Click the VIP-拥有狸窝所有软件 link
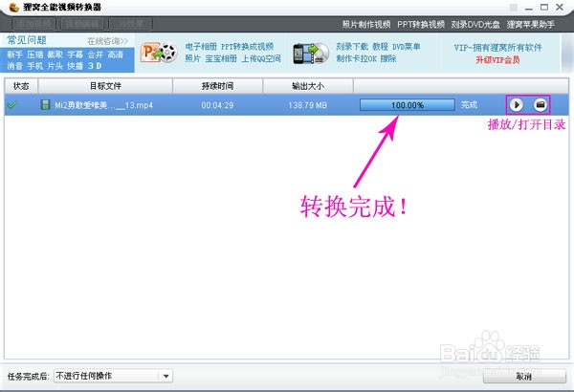The width and height of the screenshot is (574, 392). click(497, 48)
